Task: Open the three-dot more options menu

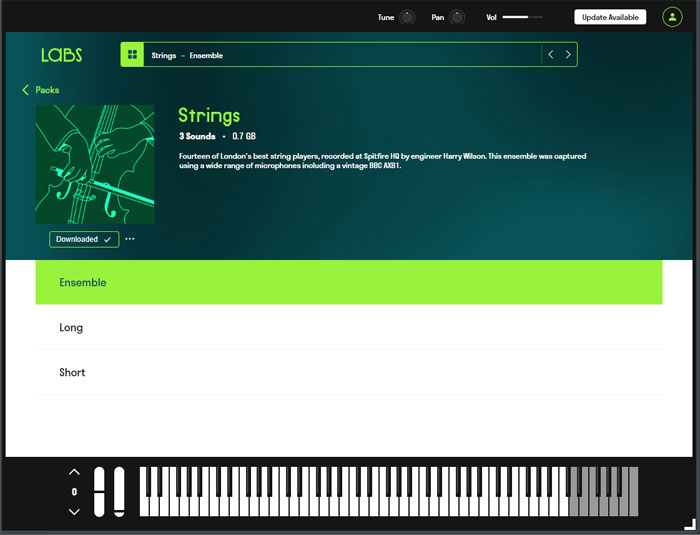Action: pyautogui.click(x=130, y=239)
